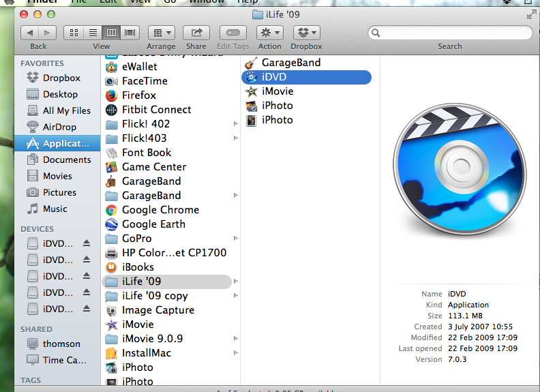This screenshot has height=392, width=540.
Task: Select Firefox in the applications list
Action: pos(138,95)
